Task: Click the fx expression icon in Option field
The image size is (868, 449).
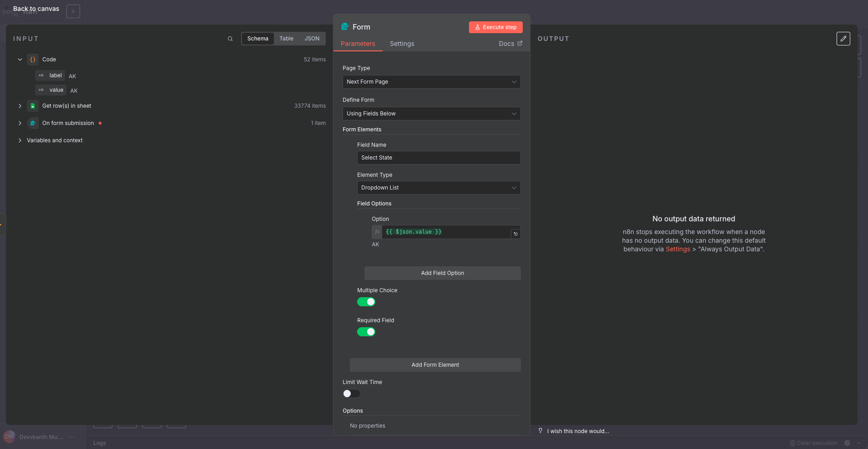Action: 377,232
